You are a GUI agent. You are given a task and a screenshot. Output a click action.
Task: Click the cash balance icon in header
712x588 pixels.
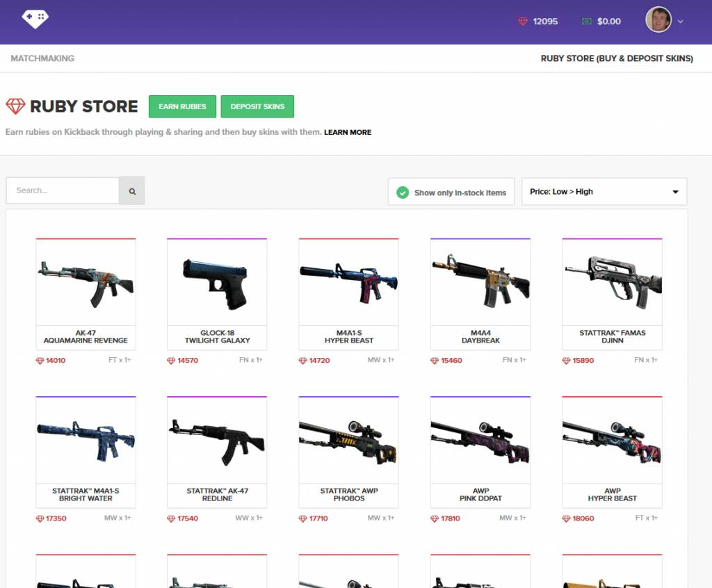click(587, 22)
